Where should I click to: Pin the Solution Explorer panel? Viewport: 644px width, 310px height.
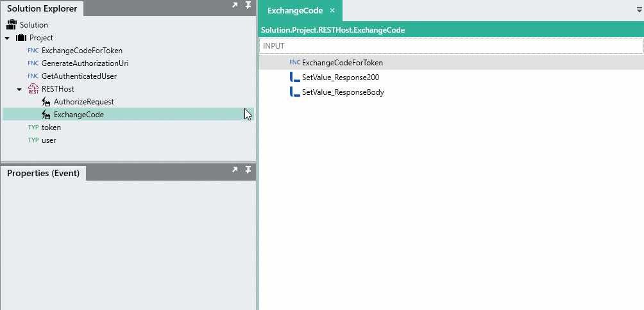pos(248,6)
